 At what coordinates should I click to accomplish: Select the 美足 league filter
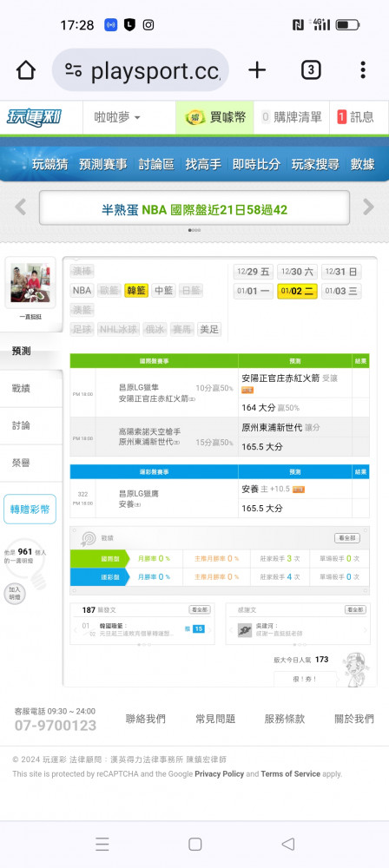[x=209, y=329]
